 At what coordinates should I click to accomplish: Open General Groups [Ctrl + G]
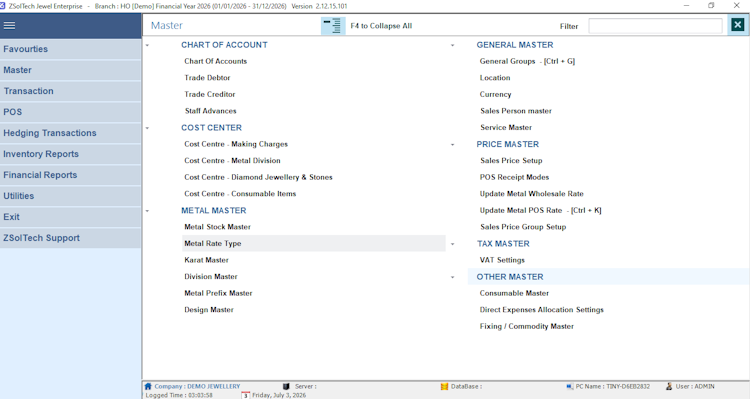point(527,61)
